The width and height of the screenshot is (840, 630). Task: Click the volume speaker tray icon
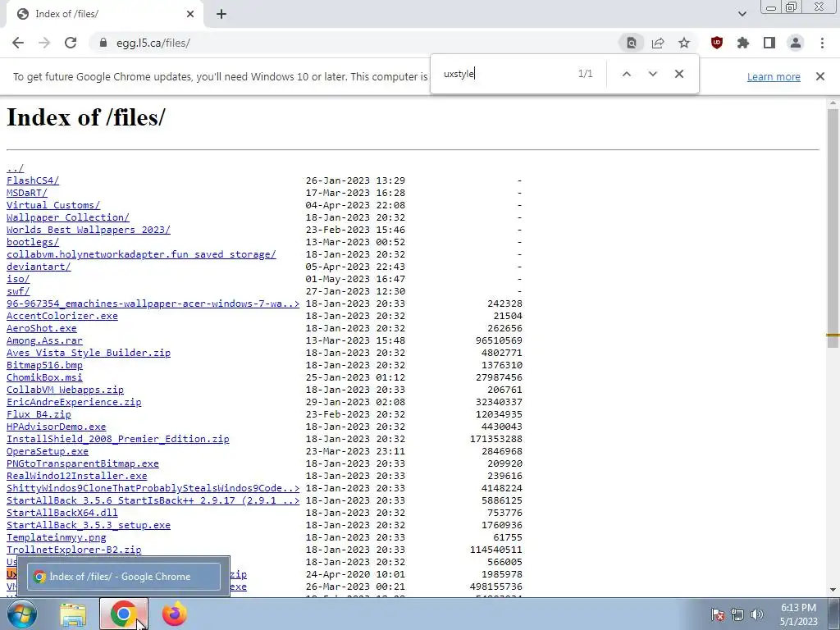point(757,614)
